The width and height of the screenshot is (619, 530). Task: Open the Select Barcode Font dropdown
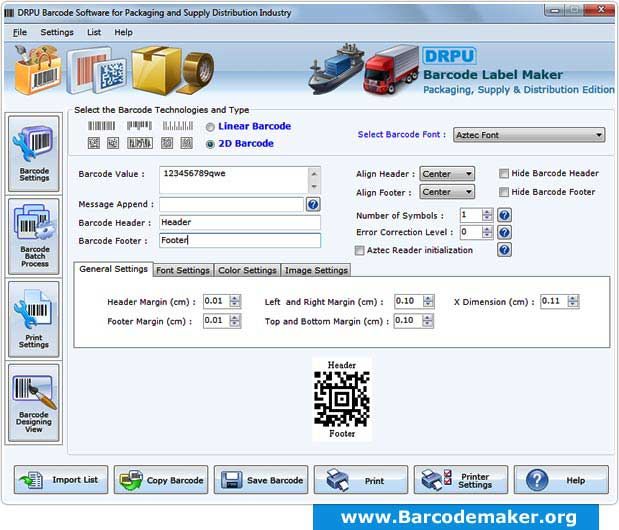(529, 135)
